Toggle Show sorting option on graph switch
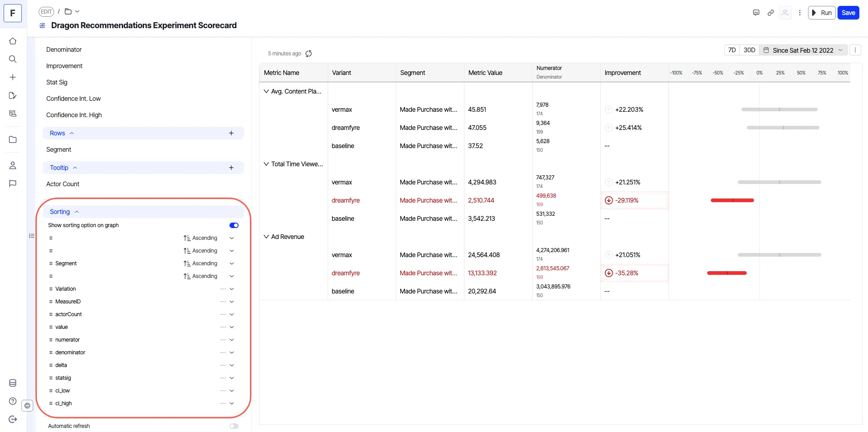The image size is (868, 432). point(234,225)
